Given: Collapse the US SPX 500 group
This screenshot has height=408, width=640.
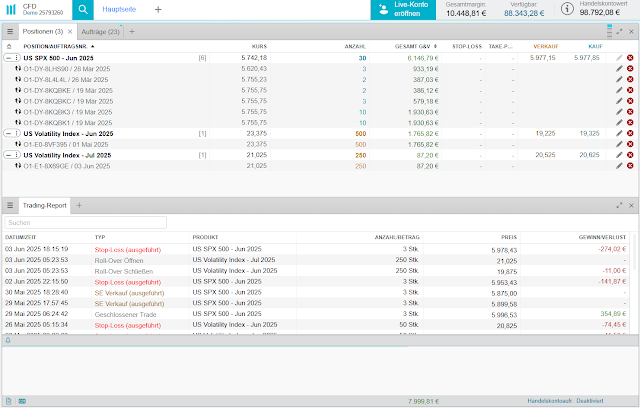Looking at the screenshot, I should 8,58.
